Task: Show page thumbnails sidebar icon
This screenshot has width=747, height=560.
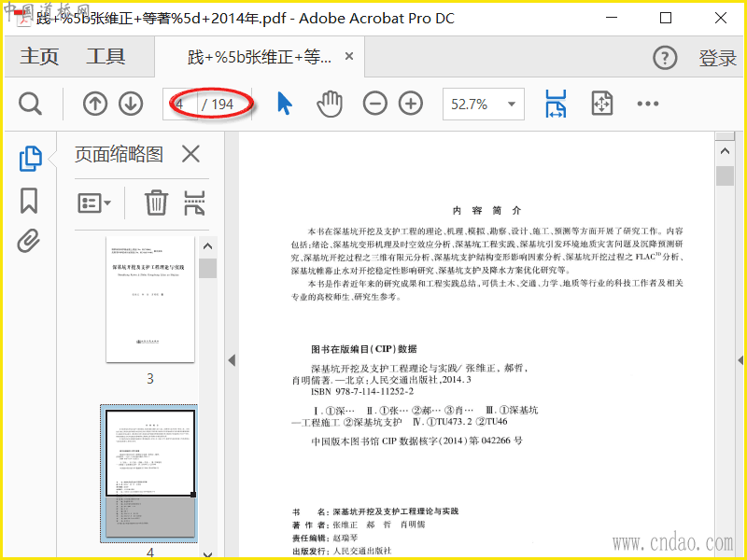Action: [30, 158]
